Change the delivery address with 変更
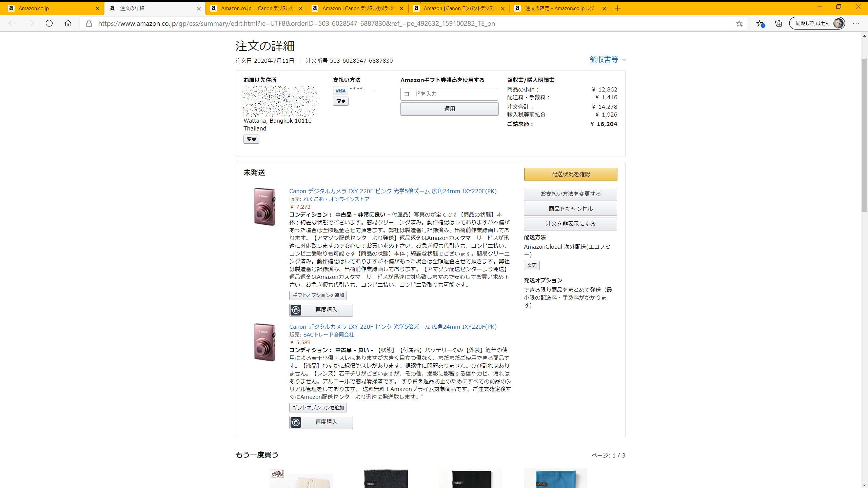This screenshot has height=488, width=868. tap(251, 139)
